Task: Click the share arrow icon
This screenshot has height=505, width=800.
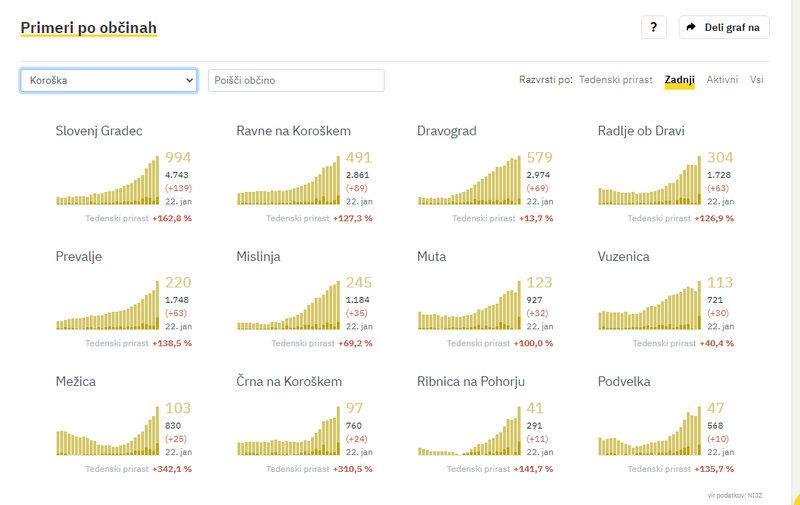Action: (692, 28)
